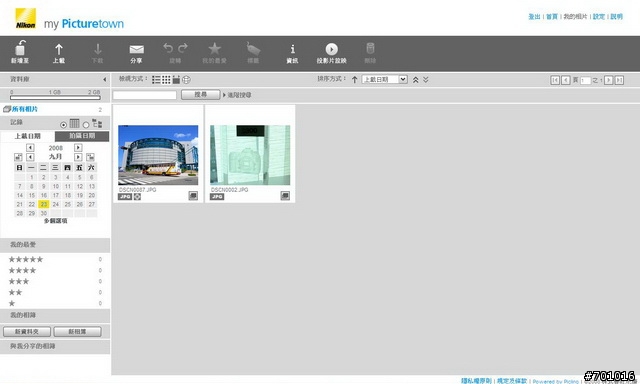Filter by three-star rating row
Screen dimensions: 640x384
(55, 282)
